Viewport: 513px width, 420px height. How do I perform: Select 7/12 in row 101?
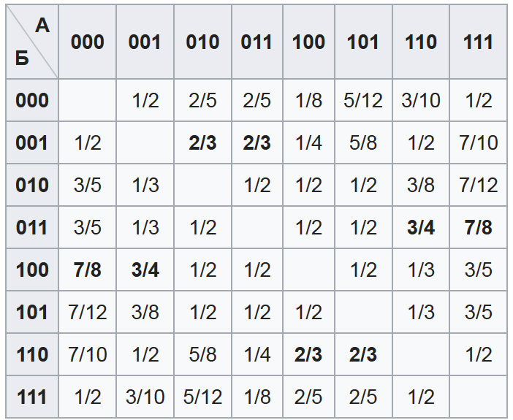(88, 313)
